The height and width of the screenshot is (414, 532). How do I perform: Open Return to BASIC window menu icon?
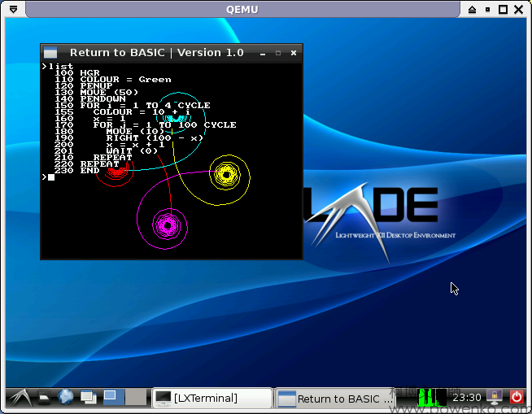pyautogui.click(x=50, y=53)
